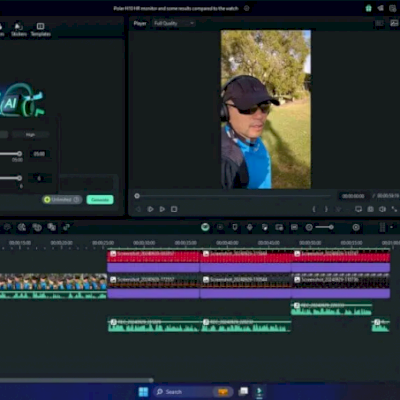The height and width of the screenshot is (400, 400).
Task: Select the Player label in preview panel
Action: pos(140,23)
